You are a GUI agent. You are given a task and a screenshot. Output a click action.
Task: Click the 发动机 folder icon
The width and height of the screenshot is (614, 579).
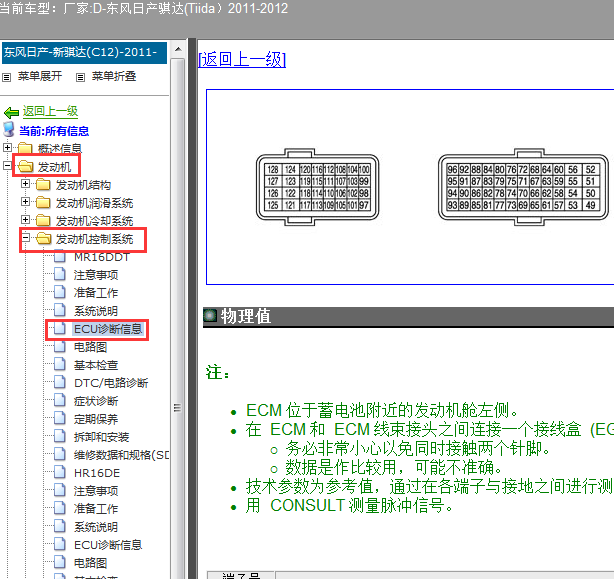(26, 166)
